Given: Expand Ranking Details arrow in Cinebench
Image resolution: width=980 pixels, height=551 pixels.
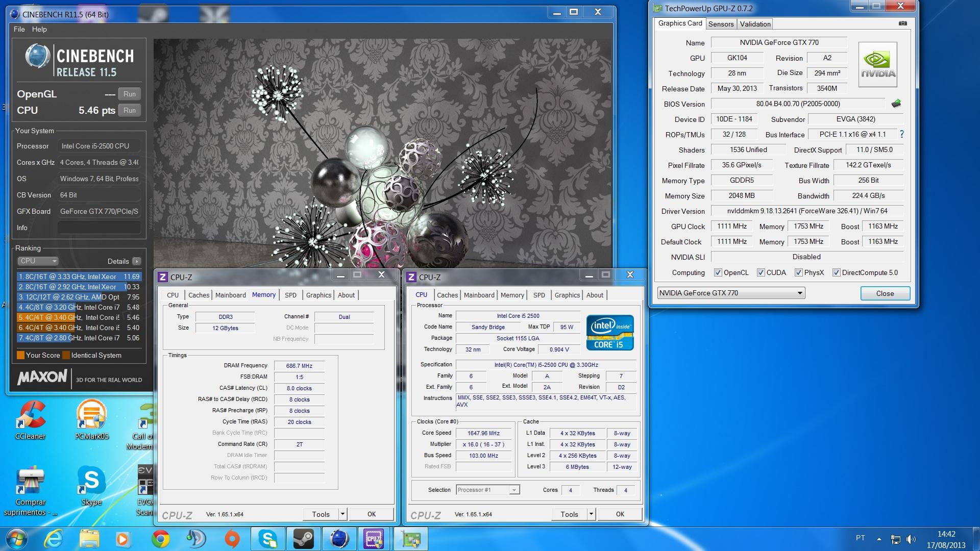Looking at the screenshot, I should pyautogui.click(x=136, y=261).
